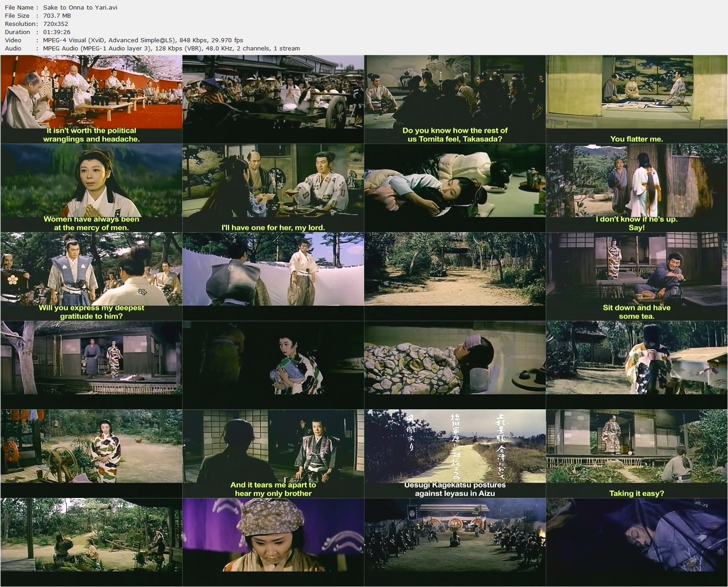Open the "Taking it easy?" thumbnail
The height and width of the screenshot is (587, 728).
coord(636,453)
